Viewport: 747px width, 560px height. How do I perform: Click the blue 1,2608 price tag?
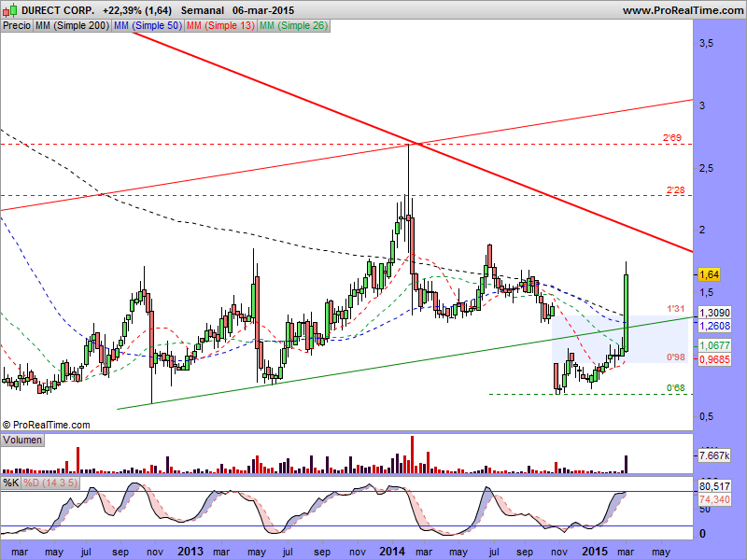pyautogui.click(x=714, y=326)
